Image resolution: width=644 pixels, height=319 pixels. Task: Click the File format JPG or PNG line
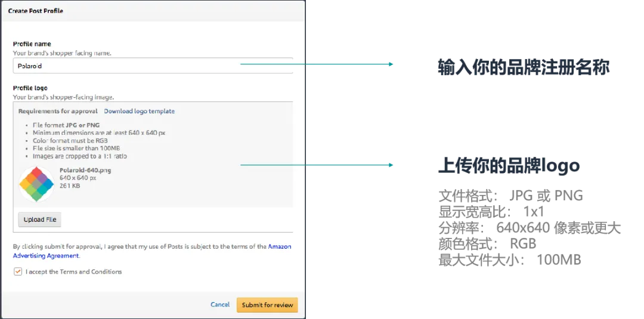66,125
